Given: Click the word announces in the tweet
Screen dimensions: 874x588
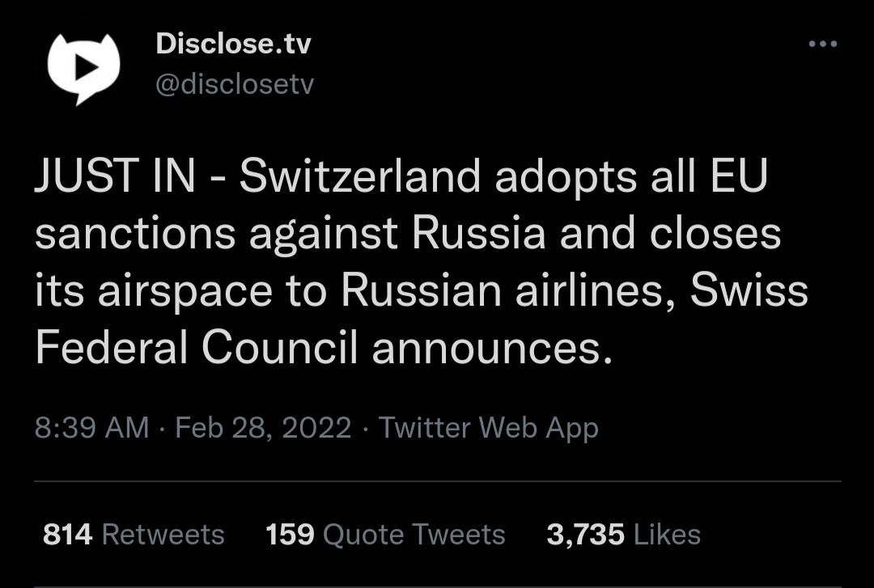Looking at the screenshot, I should [492, 348].
